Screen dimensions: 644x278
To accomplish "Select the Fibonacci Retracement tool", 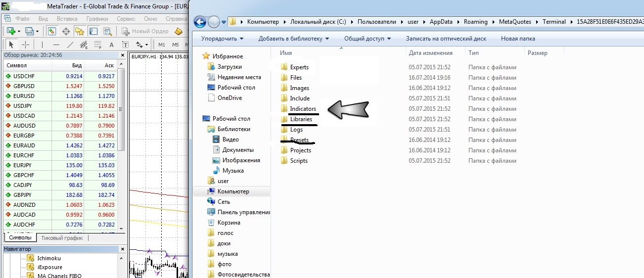I will point(98,45).
